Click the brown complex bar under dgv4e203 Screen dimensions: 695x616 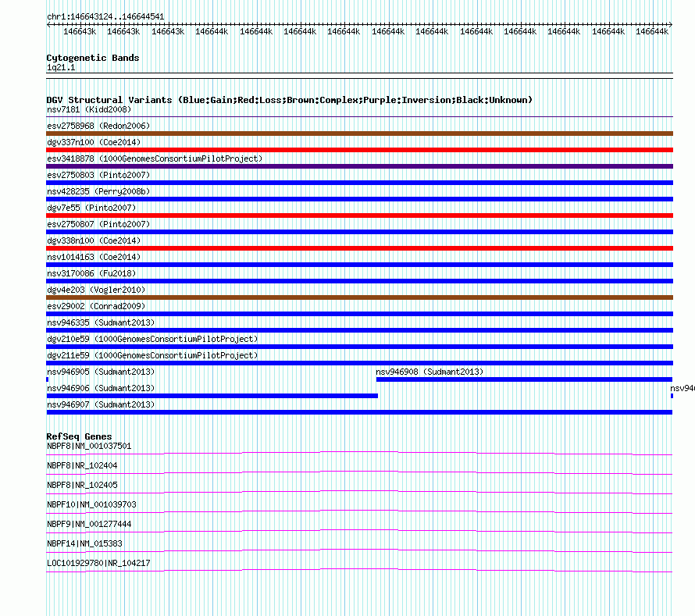359,297
